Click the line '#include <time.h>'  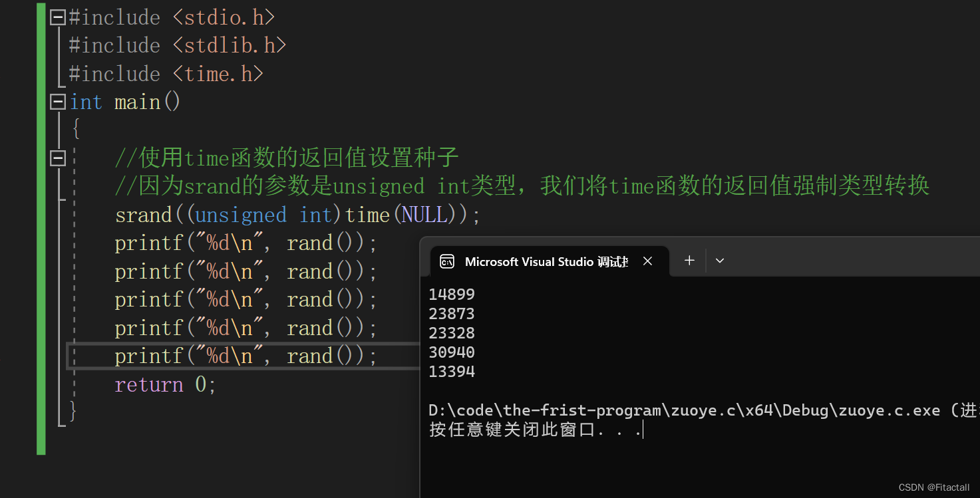click(x=166, y=74)
